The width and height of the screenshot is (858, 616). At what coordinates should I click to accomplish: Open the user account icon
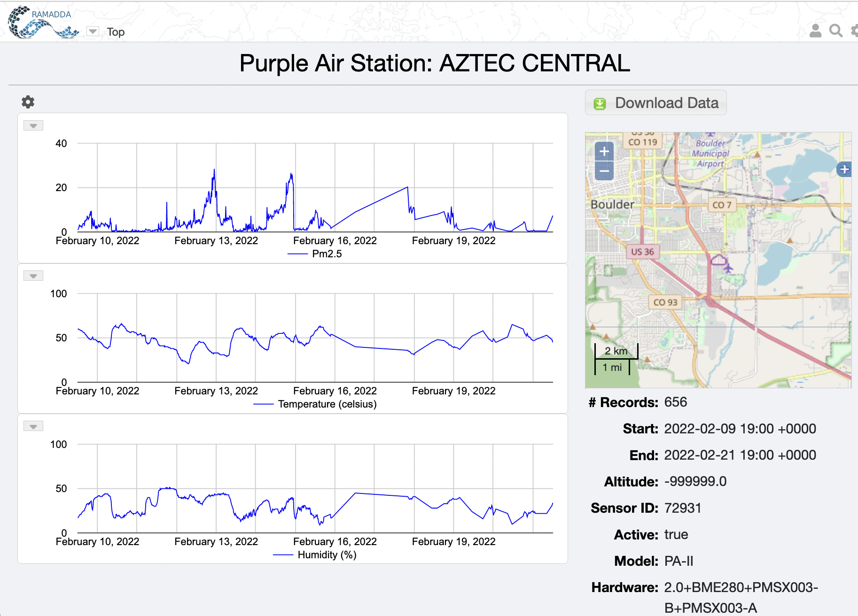click(x=816, y=31)
